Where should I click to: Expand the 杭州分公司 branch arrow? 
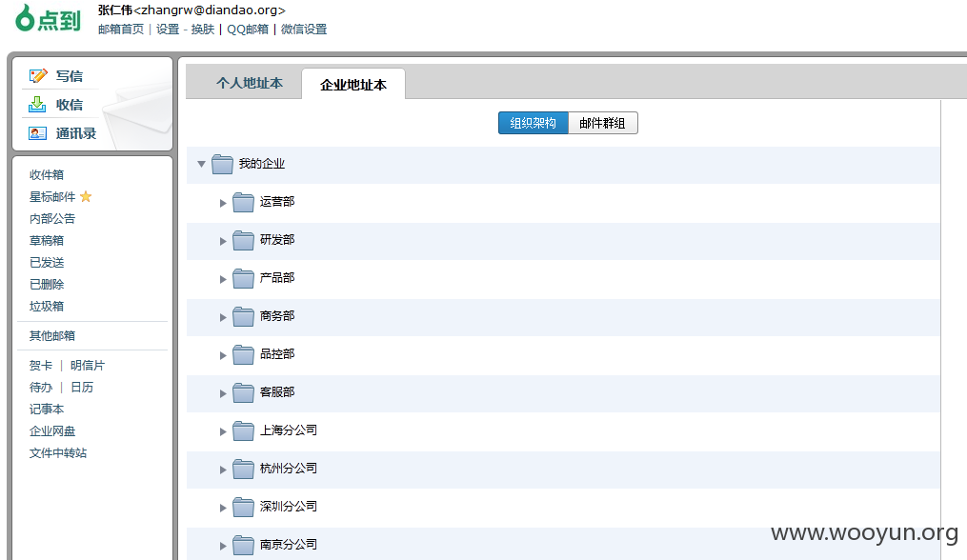click(x=223, y=470)
